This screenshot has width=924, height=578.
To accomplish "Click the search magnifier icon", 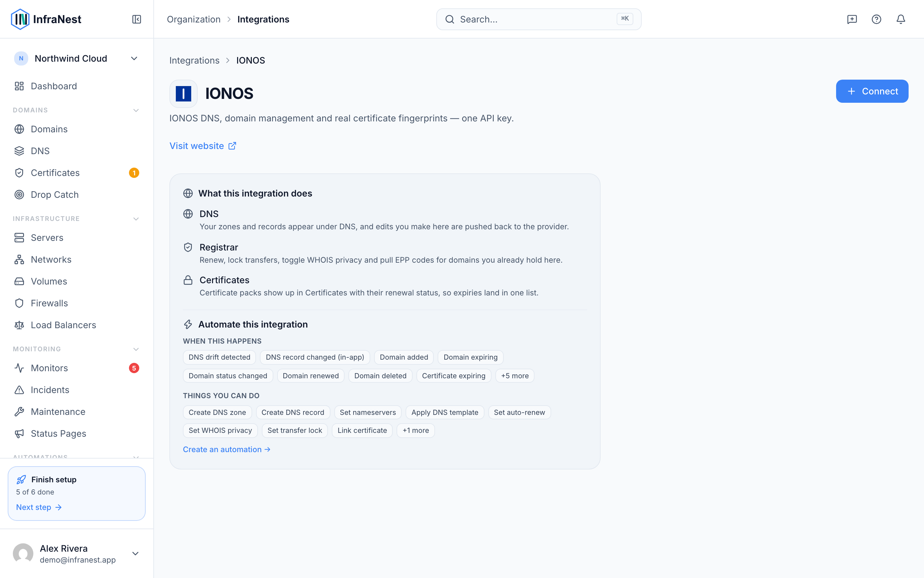I will 450,19.
